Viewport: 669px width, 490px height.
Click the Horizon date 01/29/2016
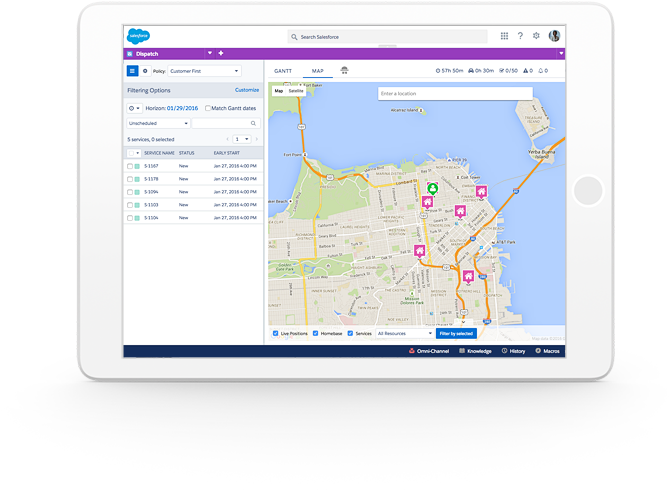182,108
